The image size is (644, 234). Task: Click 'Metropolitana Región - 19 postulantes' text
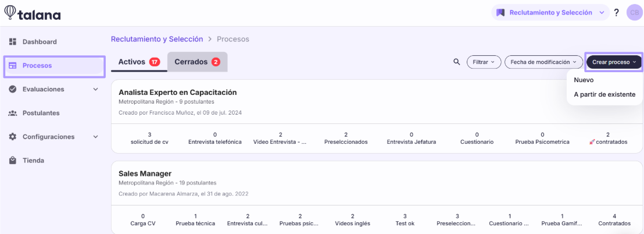(x=167, y=183)
